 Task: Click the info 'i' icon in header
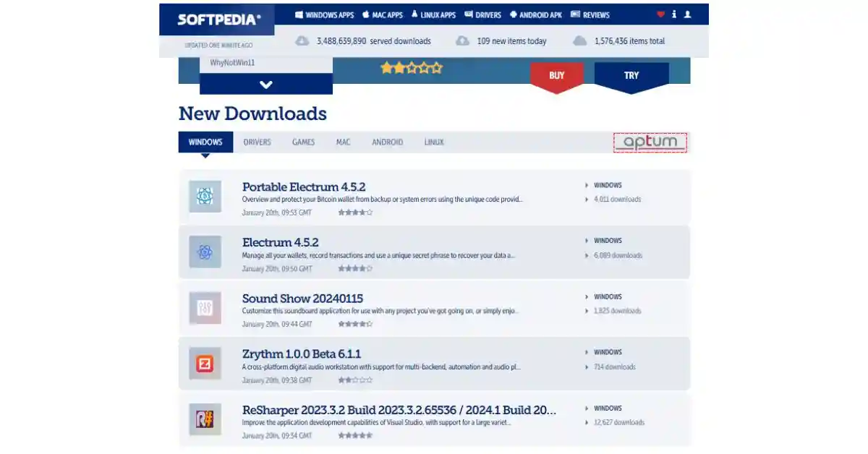[674, 14]
